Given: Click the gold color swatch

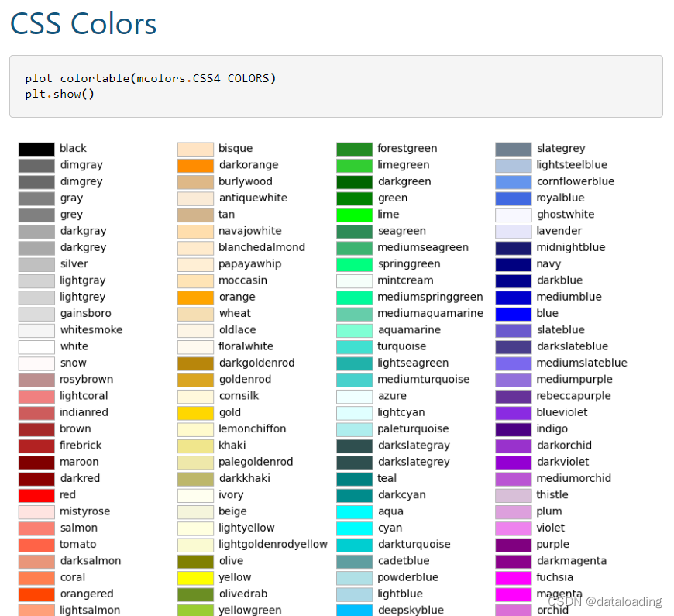Looking at the screenshot, I should coord(194,412).
